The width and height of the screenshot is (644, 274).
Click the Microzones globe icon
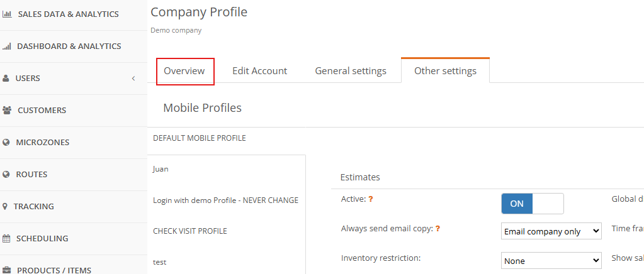6,142
